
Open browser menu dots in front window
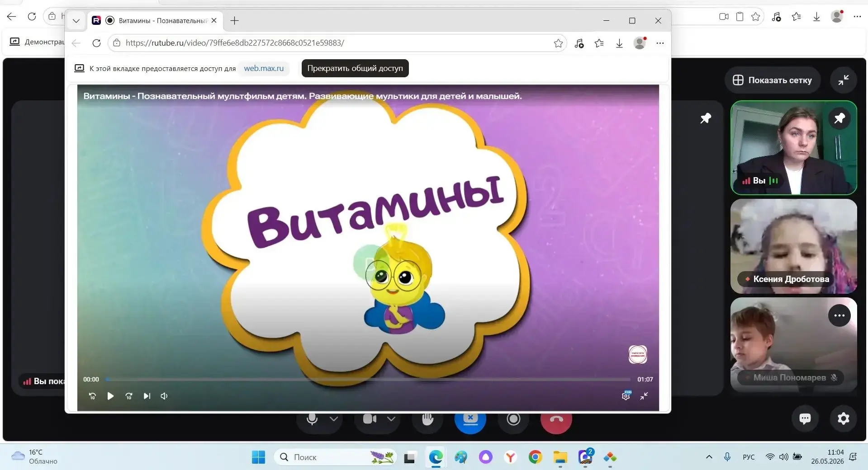tap(660, 43)
